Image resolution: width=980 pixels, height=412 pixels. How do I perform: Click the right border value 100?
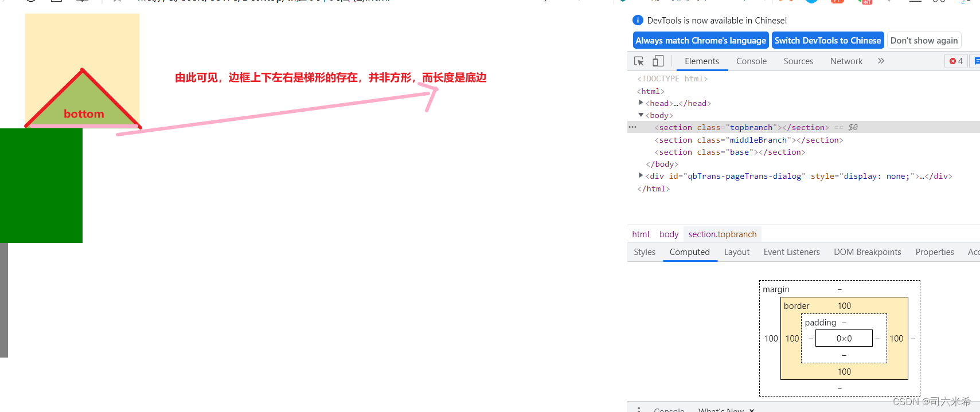(896, 339)
